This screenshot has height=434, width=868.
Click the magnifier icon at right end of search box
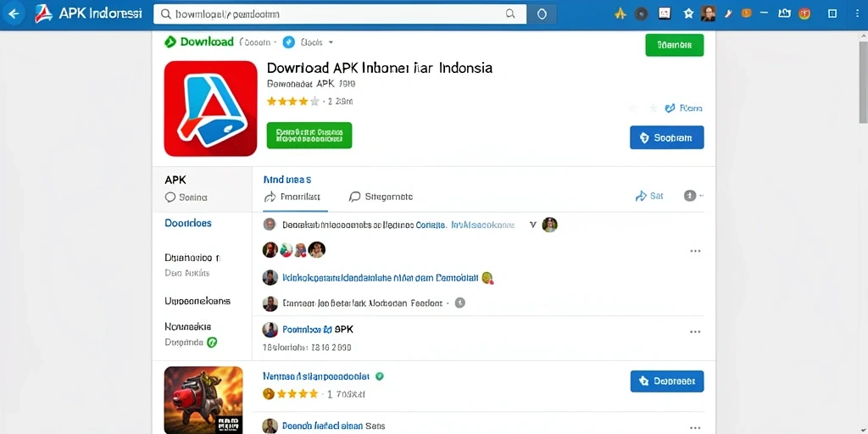pos(510,14)
